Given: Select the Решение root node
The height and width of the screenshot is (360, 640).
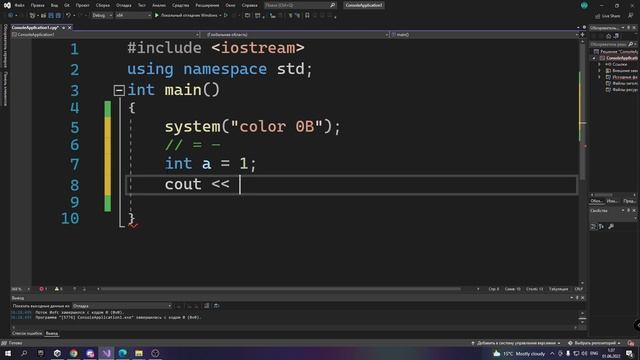Looking at the screenshot, I should 616,52.
